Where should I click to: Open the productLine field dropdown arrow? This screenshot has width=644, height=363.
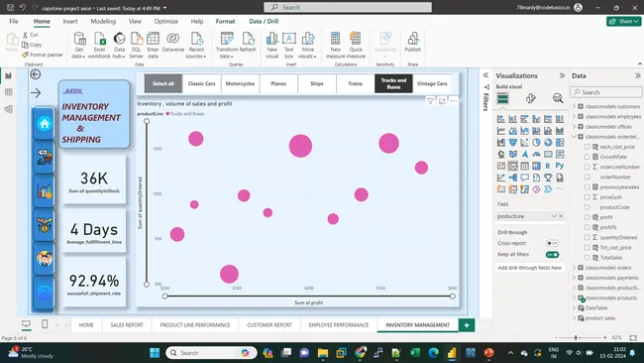(554, 216)
